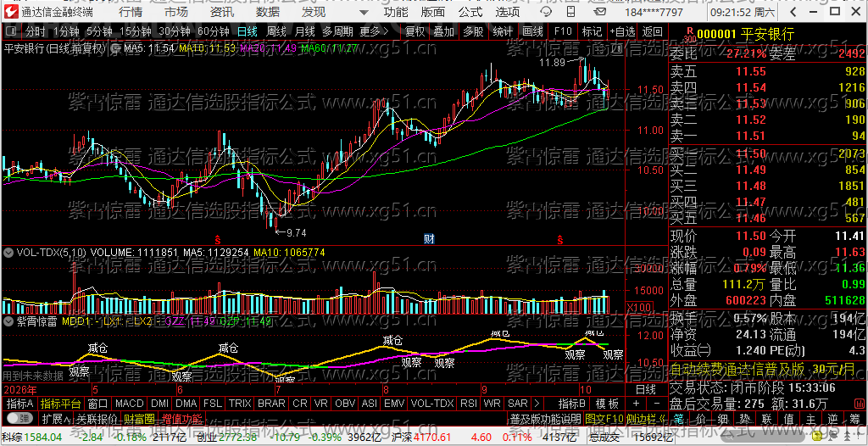The image size is (868, 446).
Task: Click the back arrow in title bar
Action: 793,12
